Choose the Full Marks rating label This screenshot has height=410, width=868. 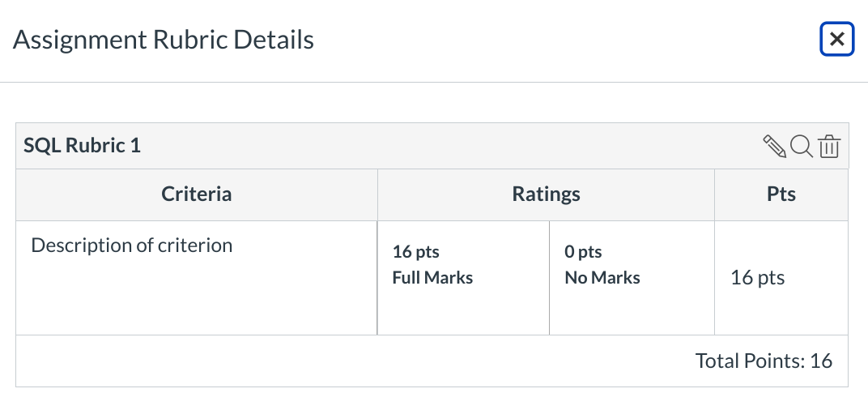coord(432,278)
